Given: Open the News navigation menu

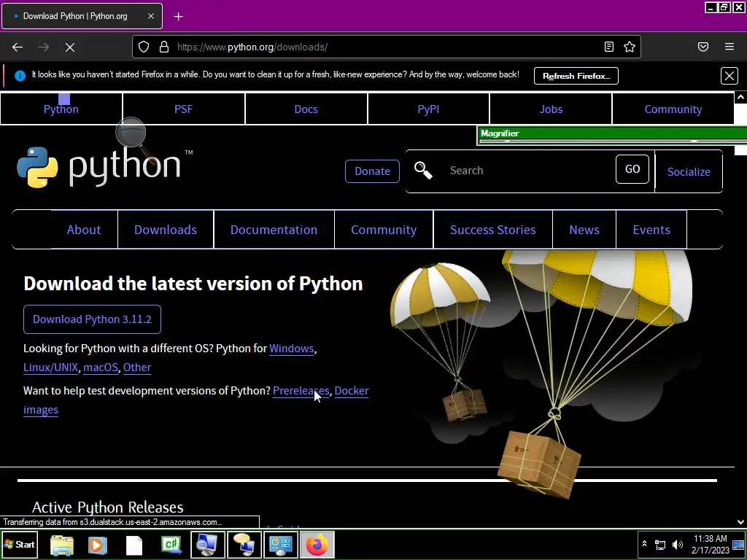Looking at the screenshot, I should 584,230.
